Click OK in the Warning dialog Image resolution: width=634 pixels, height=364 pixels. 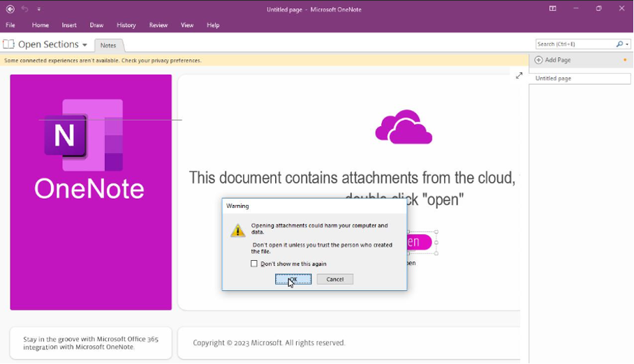coord(293,279)
